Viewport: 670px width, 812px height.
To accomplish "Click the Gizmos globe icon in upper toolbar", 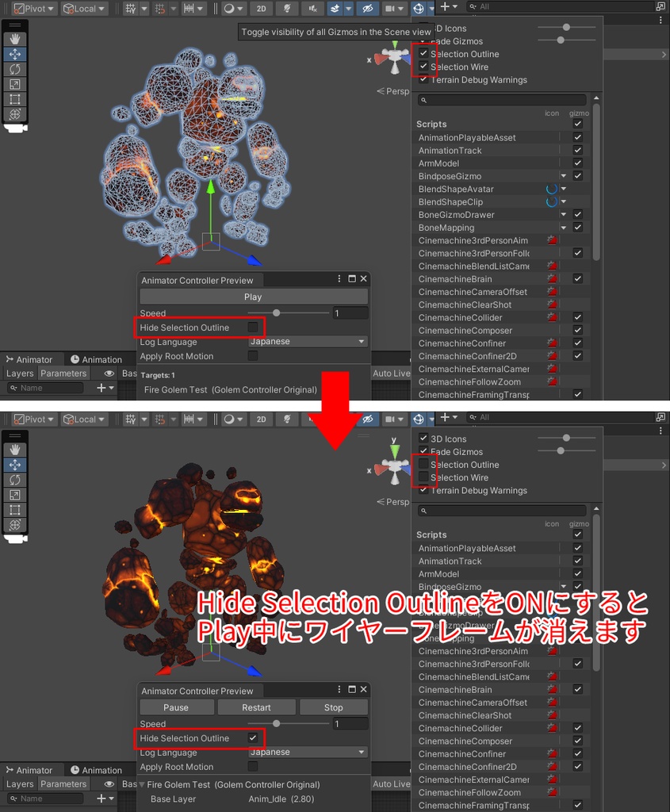I will [419, 9].
